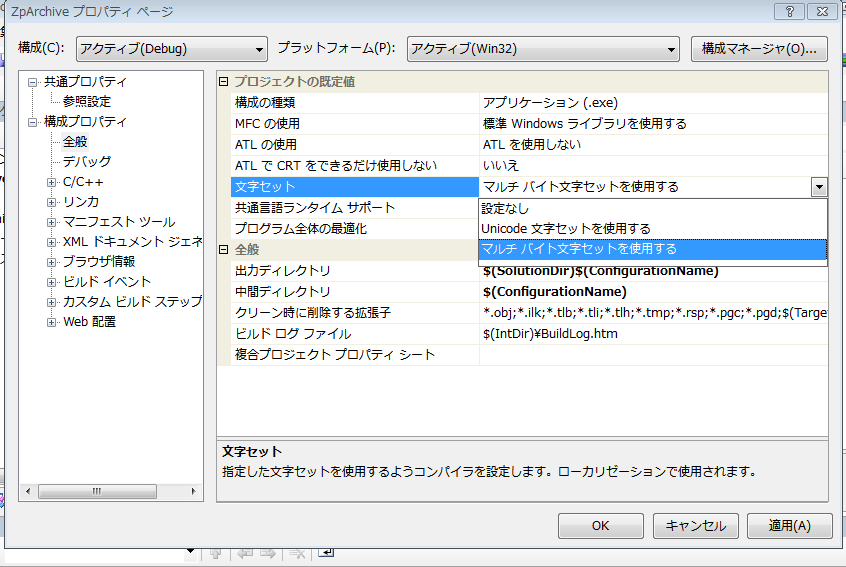Expand the マニフェスト ツール tree node
Screen dimensions: 846x567
[x=51, y=222]
